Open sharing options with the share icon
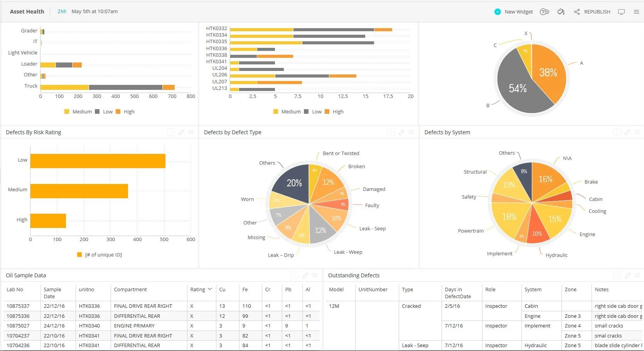This screenshot has height=351, width=644. pos(577,12)
